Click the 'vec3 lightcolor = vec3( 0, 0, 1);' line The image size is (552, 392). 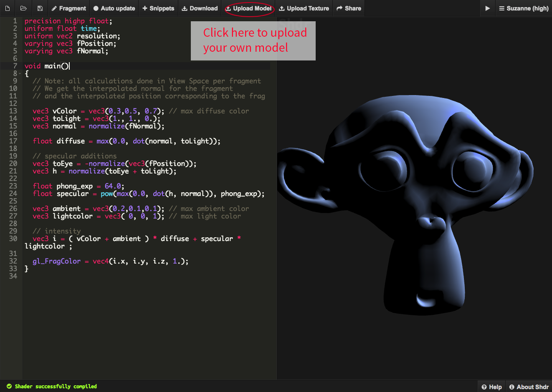pyautogui.click(x=99, y=216)
